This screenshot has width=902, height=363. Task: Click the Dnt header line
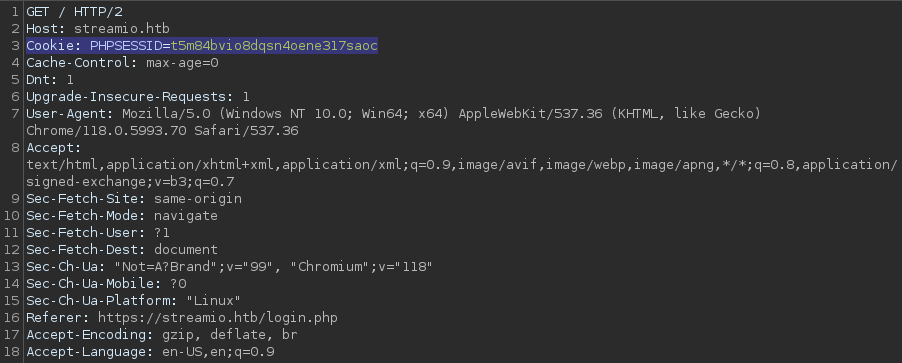point(50,80)
